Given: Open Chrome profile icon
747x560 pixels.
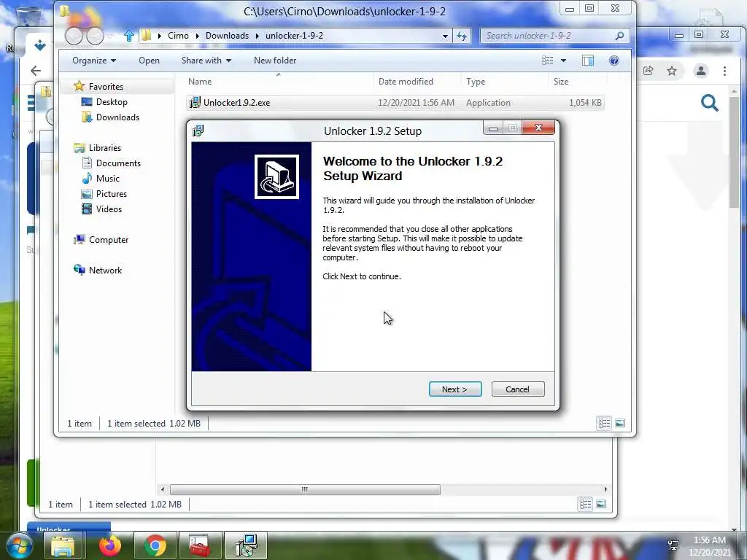Looking at the screenshot, I should click(701, 71).
